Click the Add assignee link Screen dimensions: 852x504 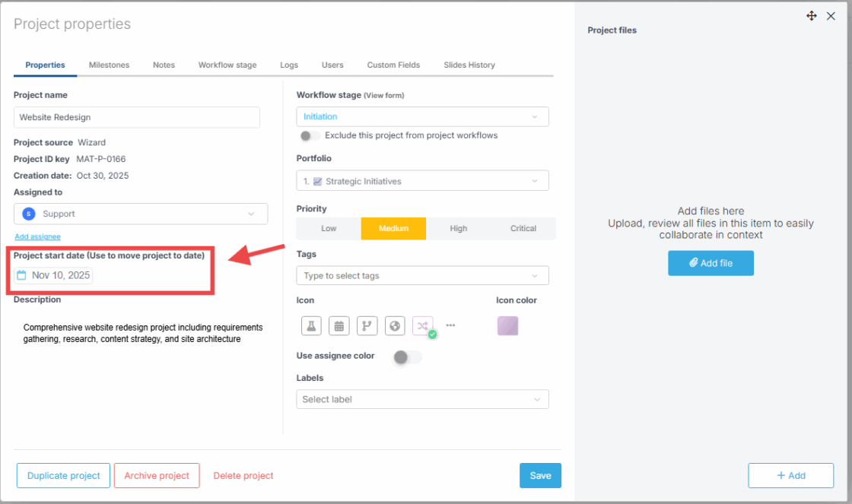[37, 236]
